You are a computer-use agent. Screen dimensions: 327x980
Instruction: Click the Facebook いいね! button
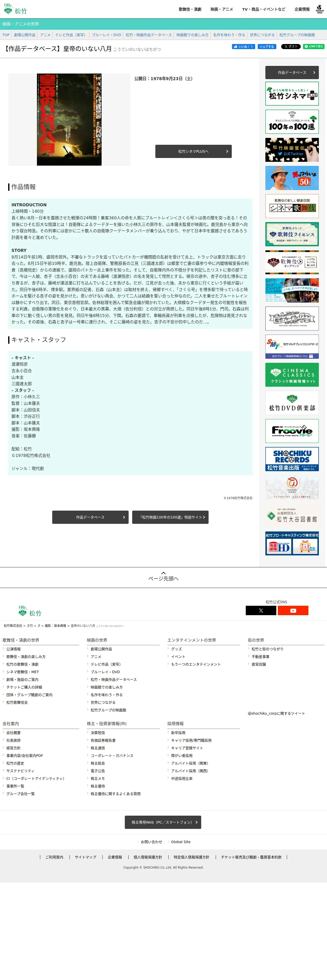[x=243, y=46]
